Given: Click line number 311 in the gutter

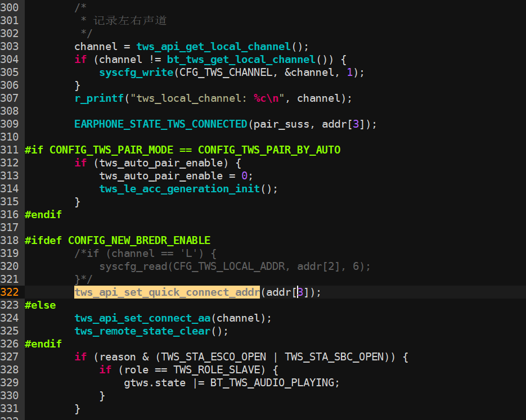Looking at the screenshot, I should [10, 150].
